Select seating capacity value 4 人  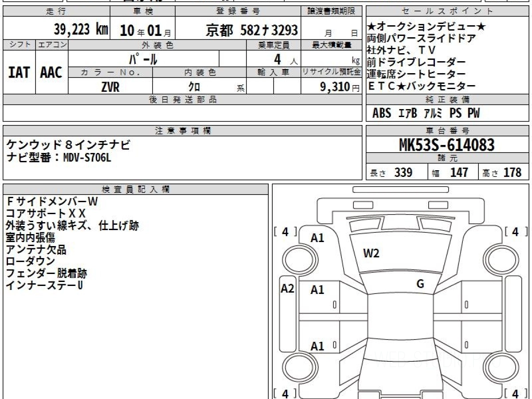tap(285, 59)
